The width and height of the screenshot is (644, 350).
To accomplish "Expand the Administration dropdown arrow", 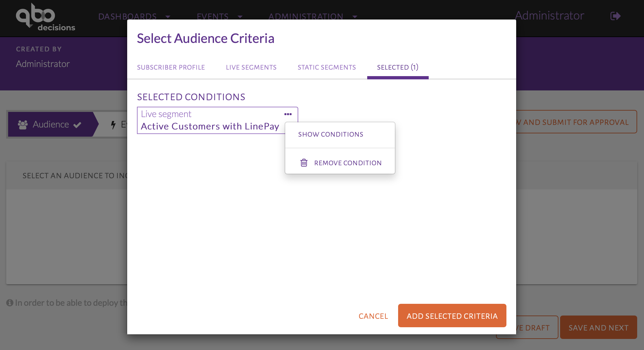I will click(355, 17).
